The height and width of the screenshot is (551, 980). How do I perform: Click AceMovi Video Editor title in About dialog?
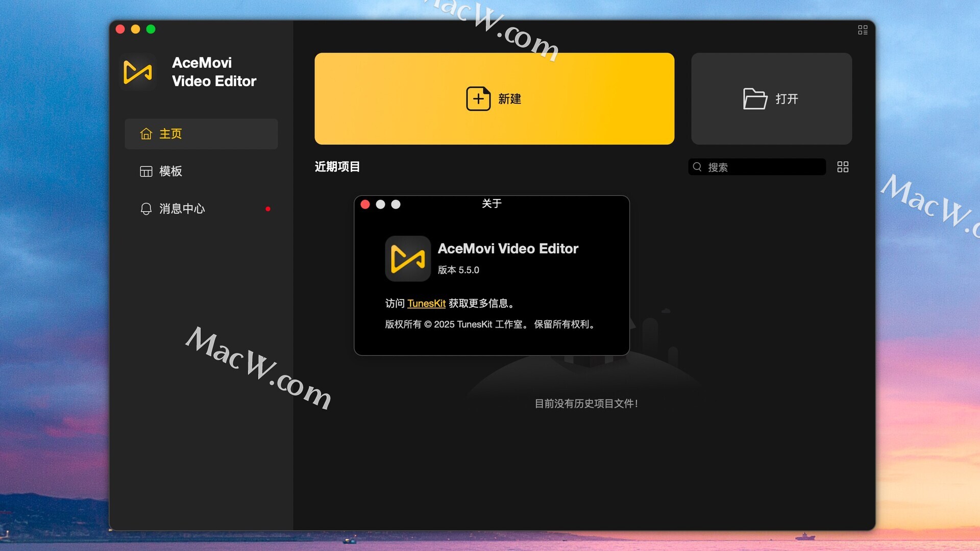click(x=508, y=248)
